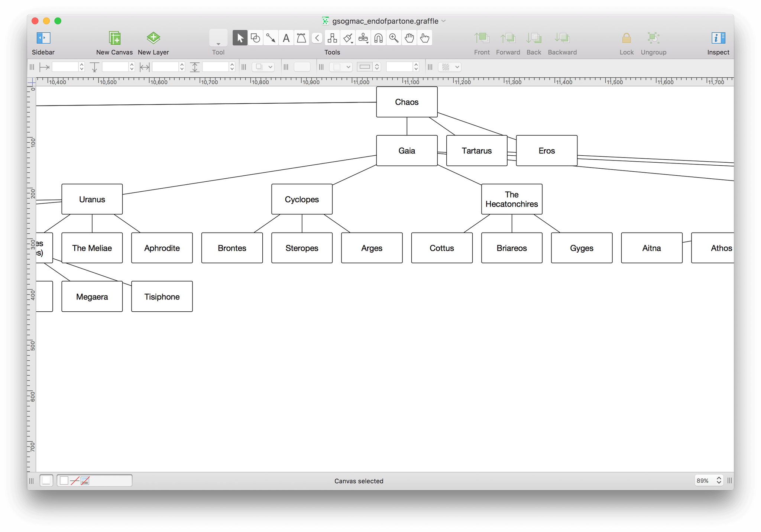Click the canvas background swatch in status bar

[x=46, y=481]
